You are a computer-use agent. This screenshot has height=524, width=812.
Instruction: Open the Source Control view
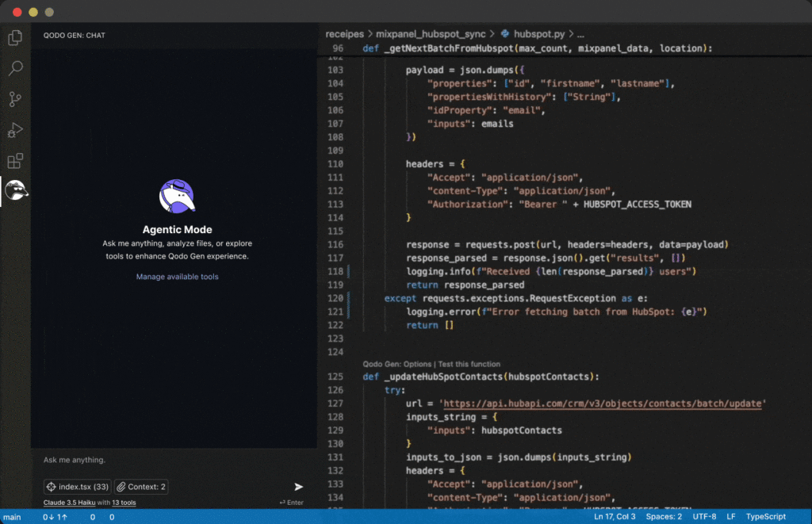(x=14, y=99)
